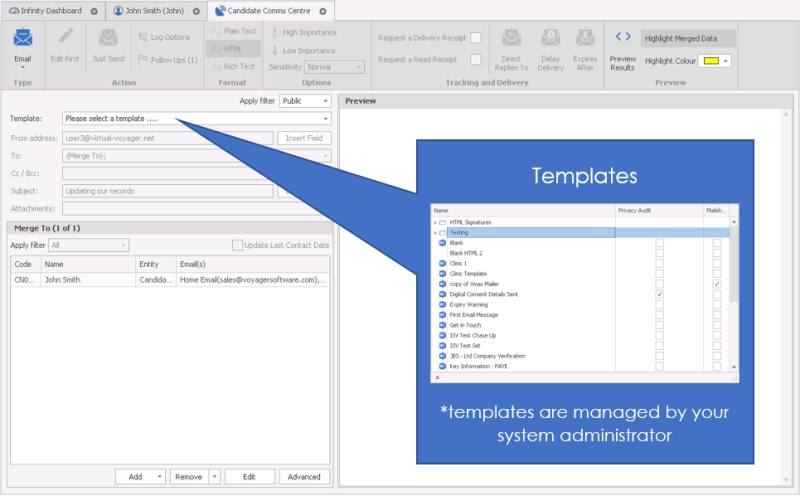Click the Edit button below recipients

(249, 477)
